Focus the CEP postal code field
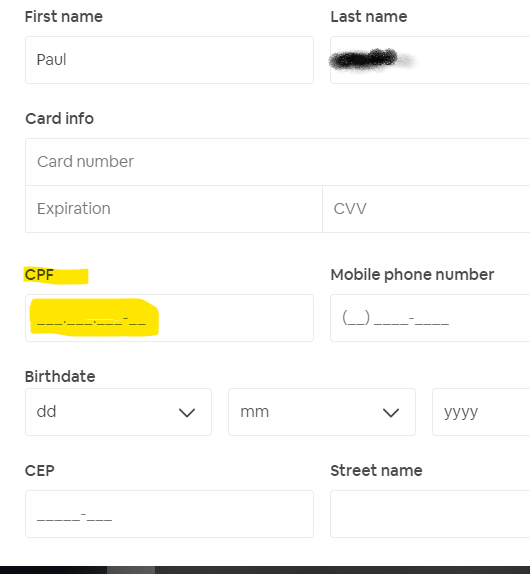The width and height of the screenshot is (530, 574). 169,514
